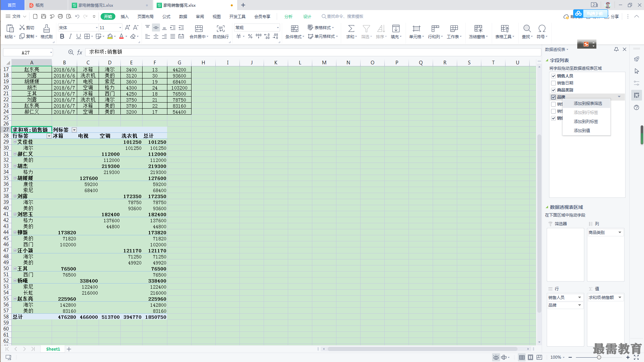Click the Print icon in quick toolbar
The image size is (644, 362).
60,16
